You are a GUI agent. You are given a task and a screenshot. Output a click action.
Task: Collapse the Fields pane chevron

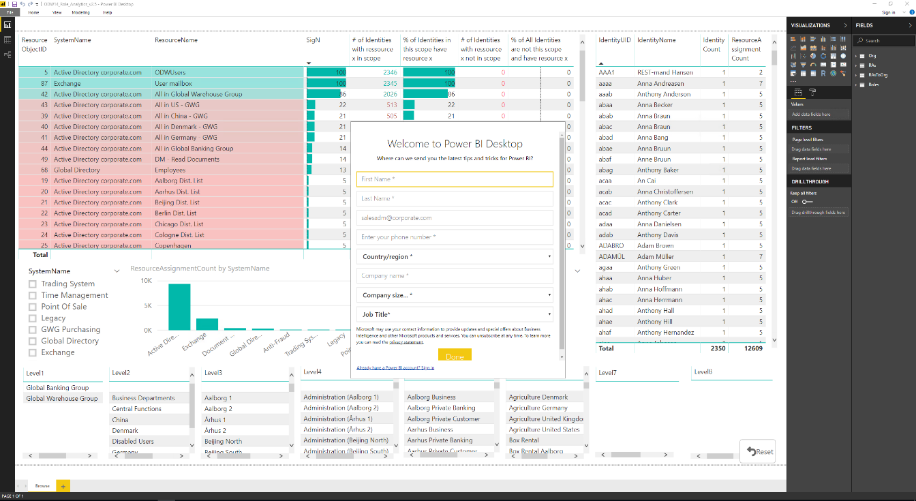click(910, 25)
